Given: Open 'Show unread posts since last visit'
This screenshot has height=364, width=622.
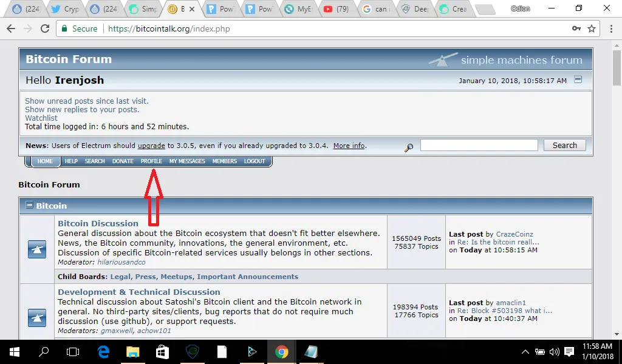Looking at the screenshot, I should pyautogui.click(x=87, y=101).
